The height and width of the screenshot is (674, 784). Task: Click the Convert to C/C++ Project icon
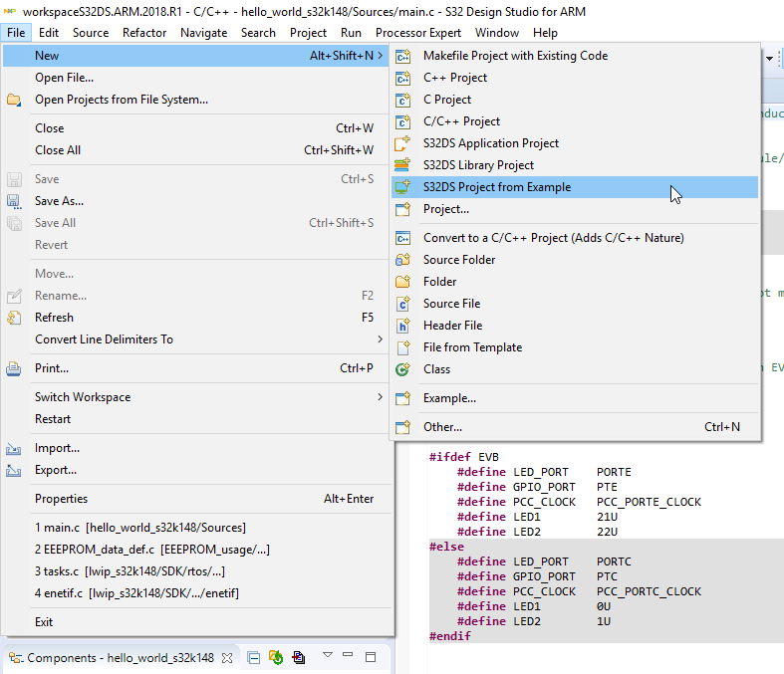click(403, 238)
